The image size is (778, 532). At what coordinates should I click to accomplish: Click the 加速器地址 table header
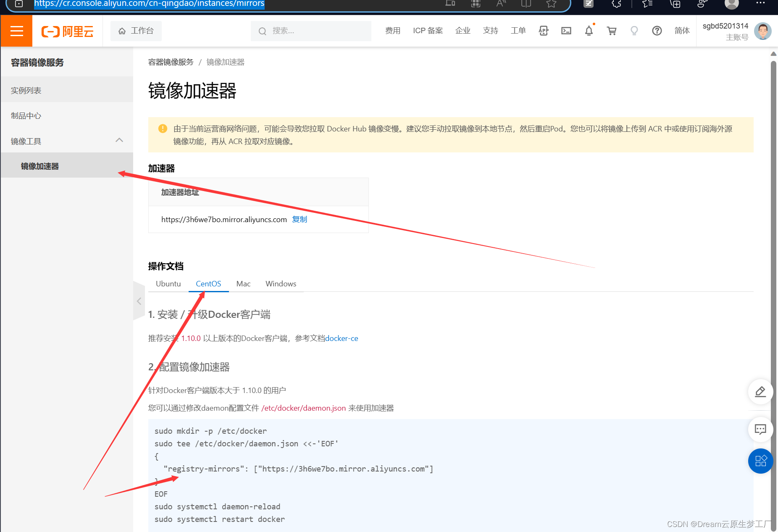tap(180, 192)
